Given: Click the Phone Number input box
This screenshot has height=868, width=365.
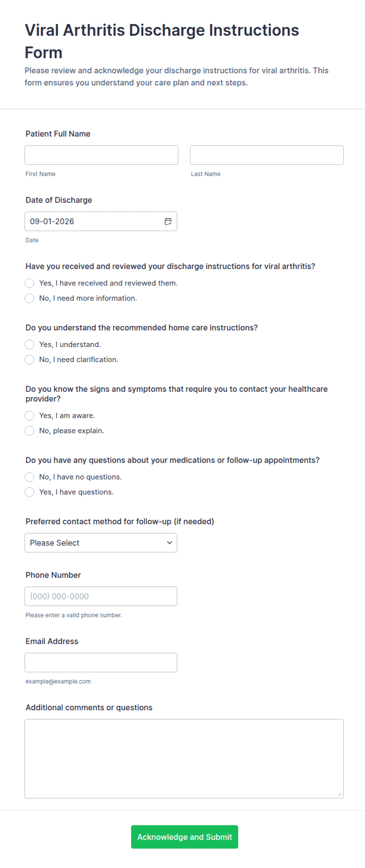Looking at the screenshot, I should (101, 596).
